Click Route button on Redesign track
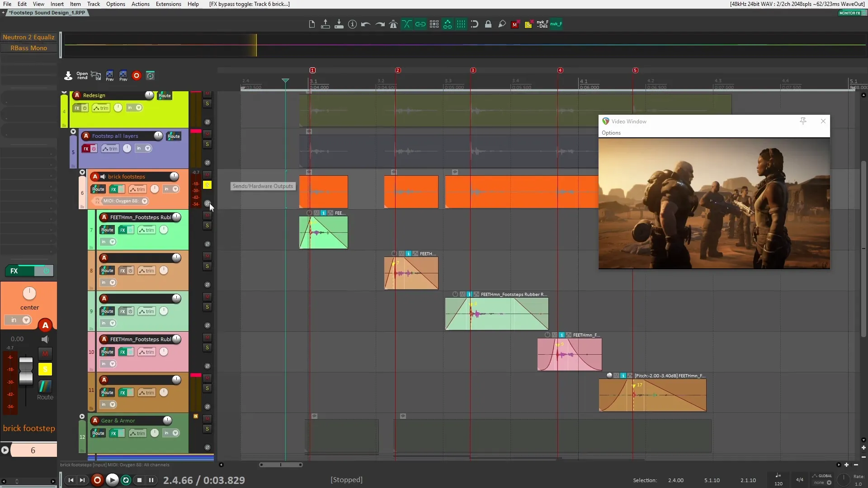Screen dimensions: 868x488 tap(165, 96)
